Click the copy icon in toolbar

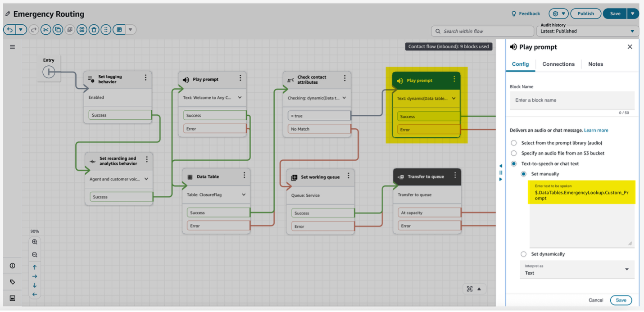pos(58,30)
